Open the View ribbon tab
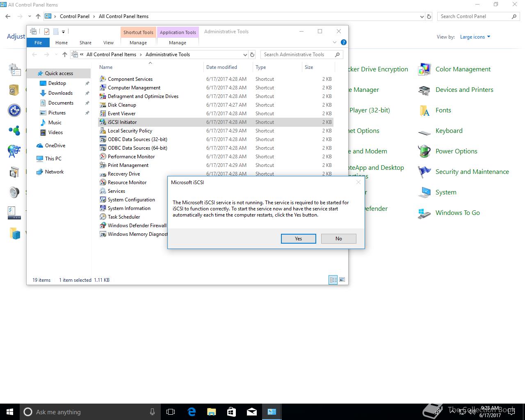 (x=108, y=43)
